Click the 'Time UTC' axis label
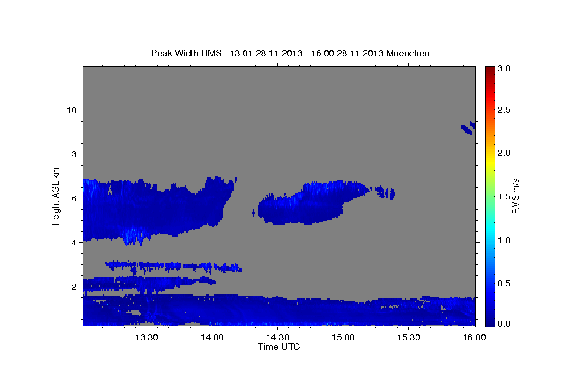Viewport: 588px width, 392px height. (279, 347)
